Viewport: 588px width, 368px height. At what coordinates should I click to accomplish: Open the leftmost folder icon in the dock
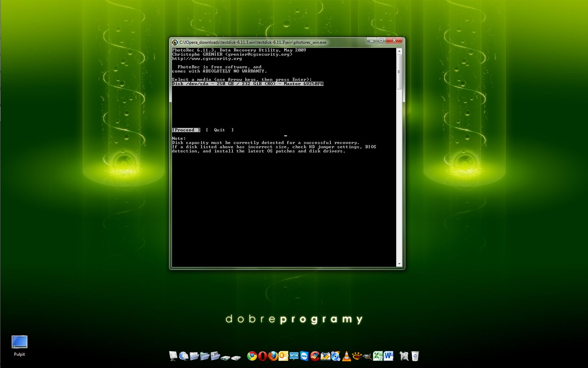click(x=194, y=356)
